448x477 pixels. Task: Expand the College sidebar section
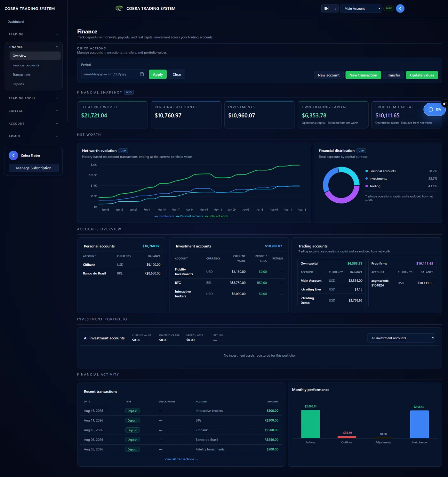(x=34, y=111)
